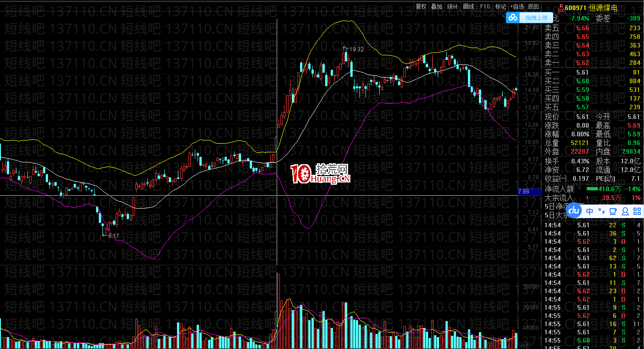The image size is (644, 349).
Task: Click the 换手 value 0.43%
Action: (x=580, y=161)
